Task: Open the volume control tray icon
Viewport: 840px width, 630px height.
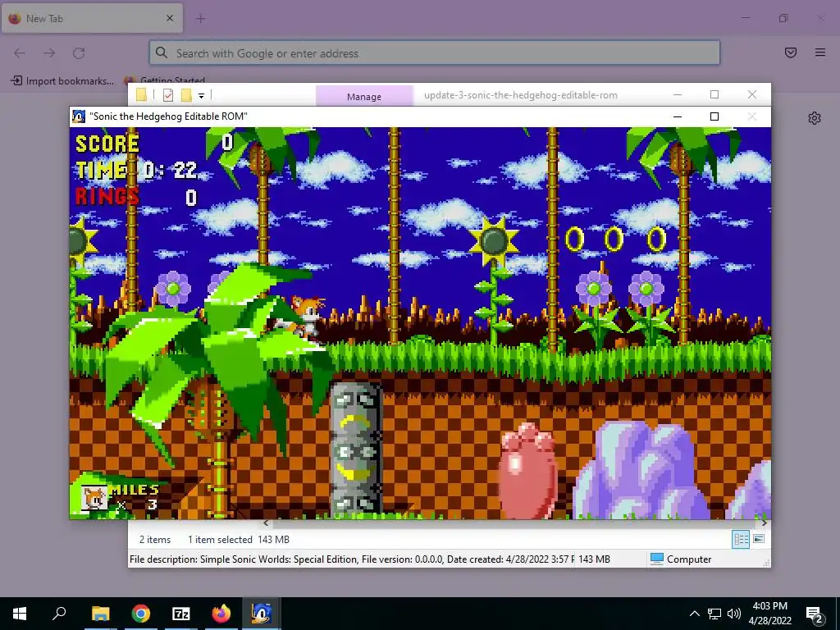Action: (734, 614)
